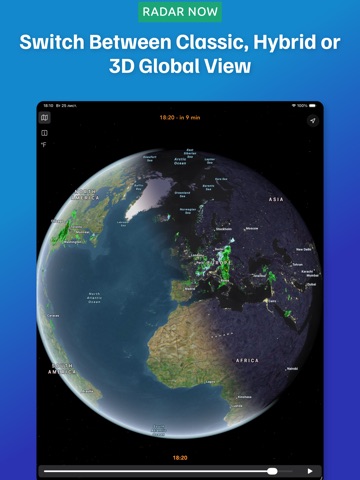Select the NORTH AMERICA label on globe
Screen dimensions: 360x480
pos(85,195)
